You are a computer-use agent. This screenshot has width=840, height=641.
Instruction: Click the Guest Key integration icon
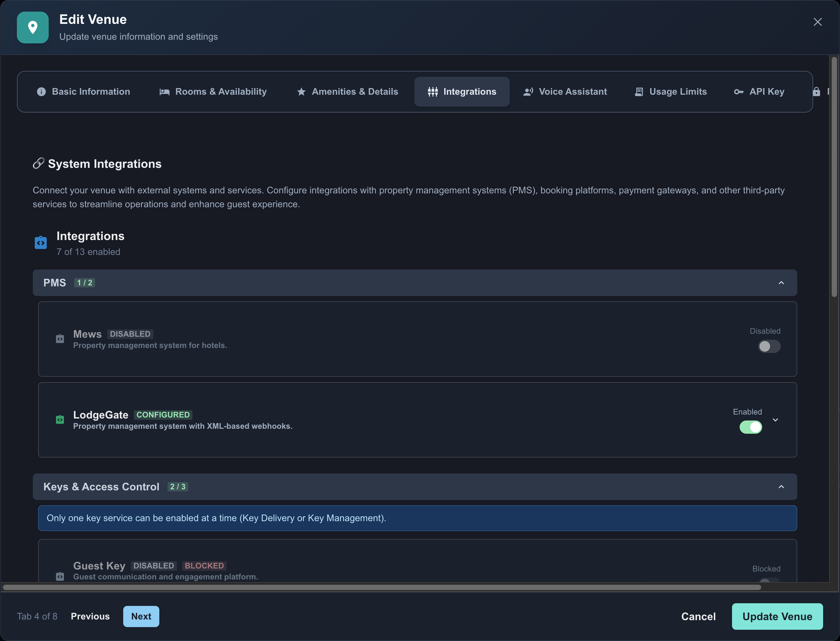pos(60,576)
